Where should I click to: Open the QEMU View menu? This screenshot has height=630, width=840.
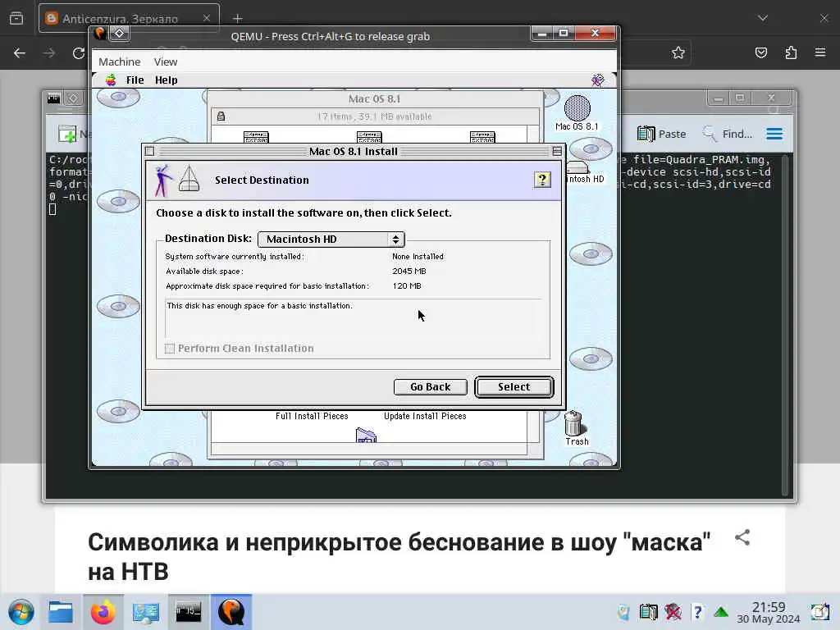pos(166,62)
